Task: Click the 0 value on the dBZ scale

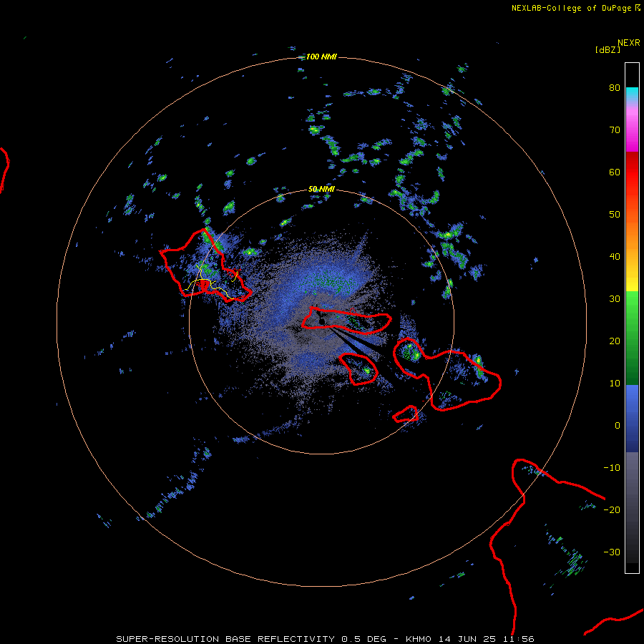Action: click(x=618, y=426)
